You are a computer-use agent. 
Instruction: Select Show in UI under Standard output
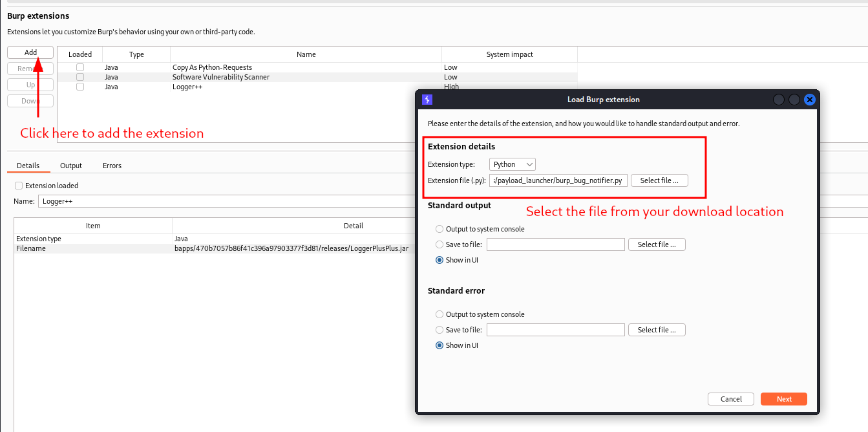point(439,260)
